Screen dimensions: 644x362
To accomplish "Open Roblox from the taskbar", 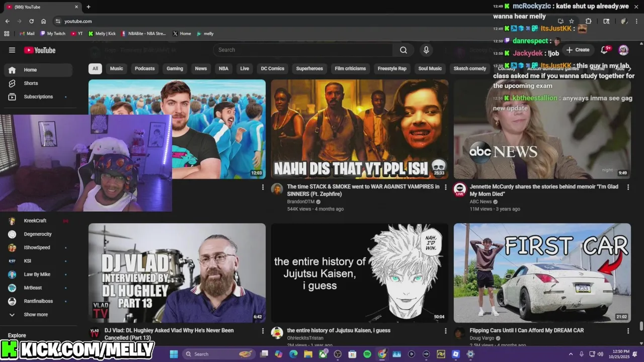I will pyautogui.click(x=455, y=354).
